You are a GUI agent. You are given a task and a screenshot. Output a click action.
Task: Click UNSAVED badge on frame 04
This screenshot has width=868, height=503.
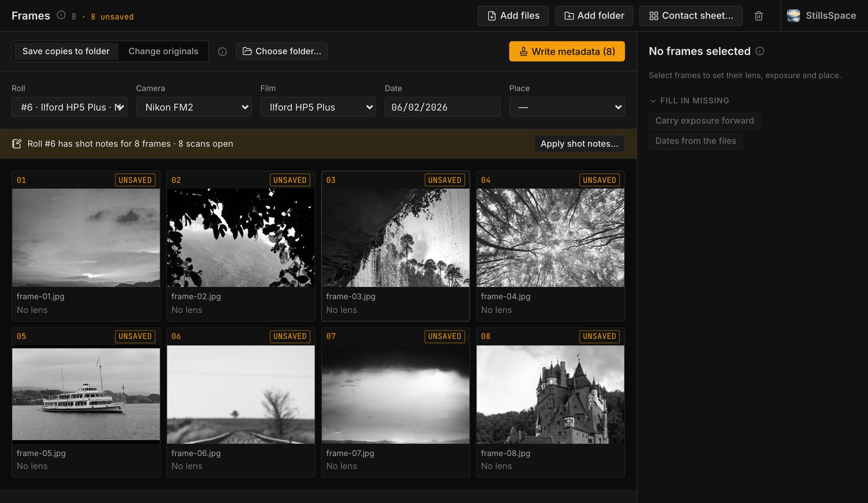599,180
